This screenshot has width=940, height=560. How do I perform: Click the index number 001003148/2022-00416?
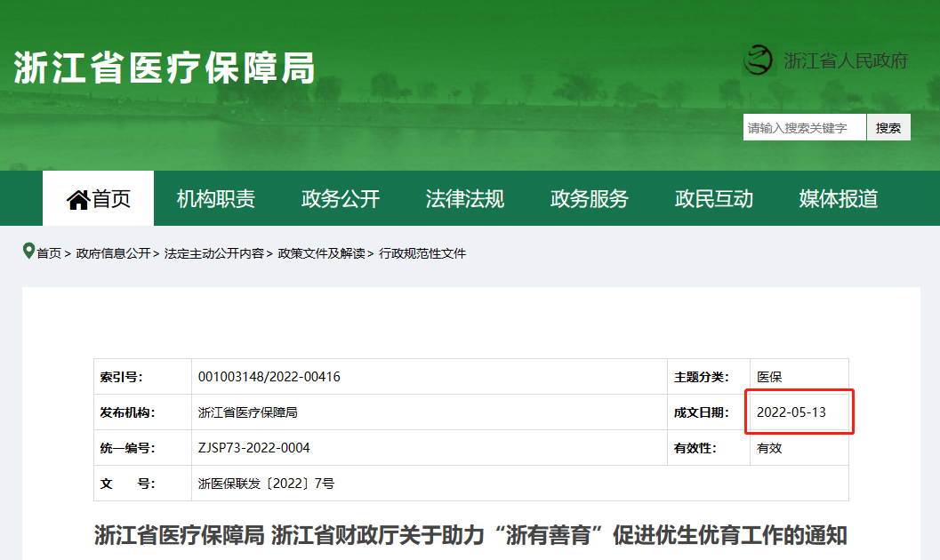(x=269, y=377)
